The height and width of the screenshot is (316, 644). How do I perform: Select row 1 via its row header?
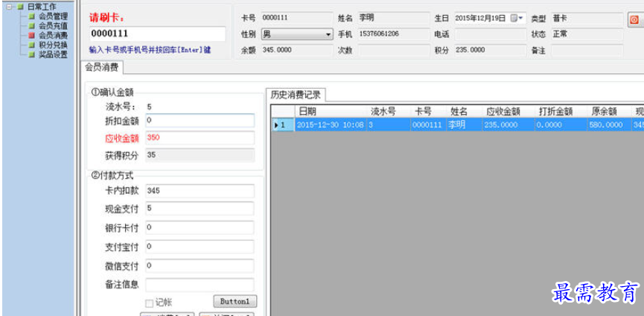point(284,125)
